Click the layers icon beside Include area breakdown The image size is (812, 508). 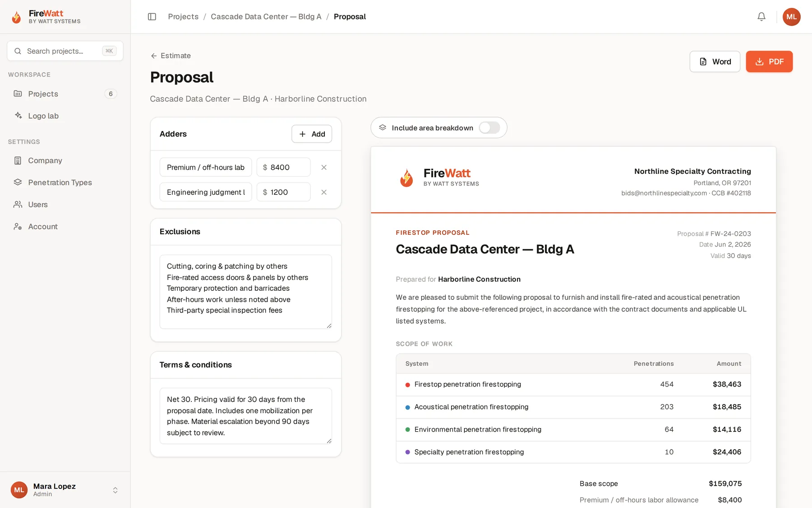(x=383, y=128)
